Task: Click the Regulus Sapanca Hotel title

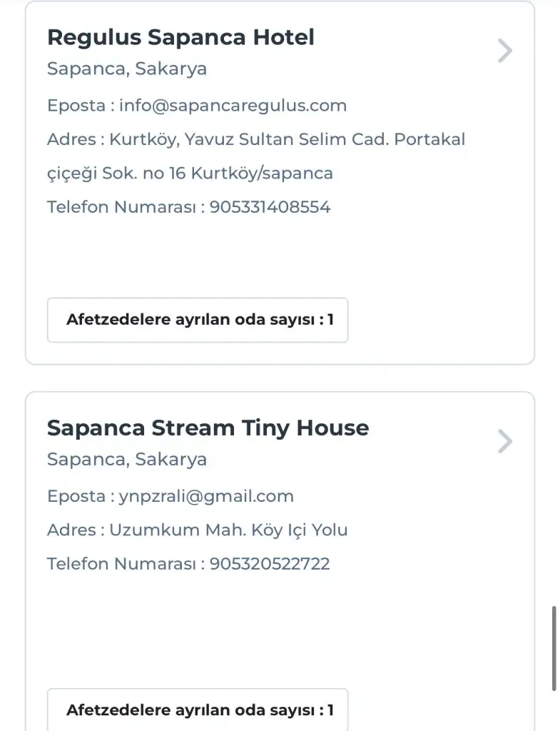Action: coord(180,38)
